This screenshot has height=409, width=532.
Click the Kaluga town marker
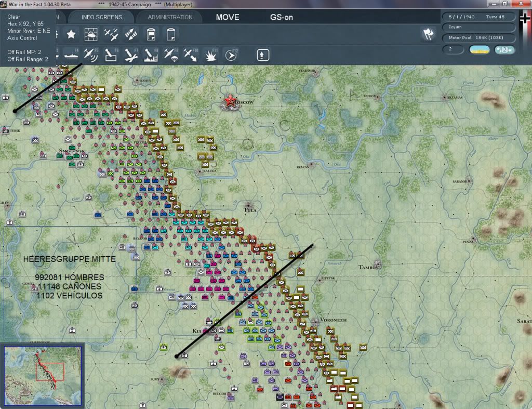coord(200,171)
